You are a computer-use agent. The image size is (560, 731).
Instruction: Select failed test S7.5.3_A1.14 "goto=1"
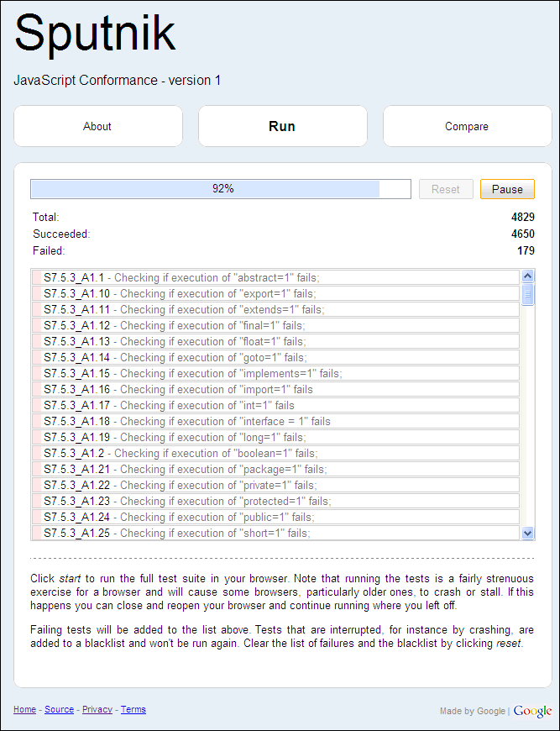[x=276, y=358]
